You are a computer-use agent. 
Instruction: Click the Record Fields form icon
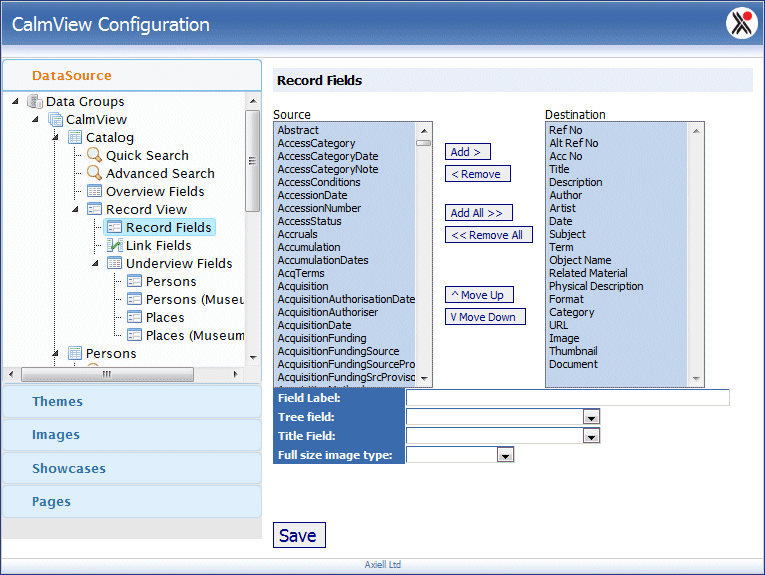(114, 227)
